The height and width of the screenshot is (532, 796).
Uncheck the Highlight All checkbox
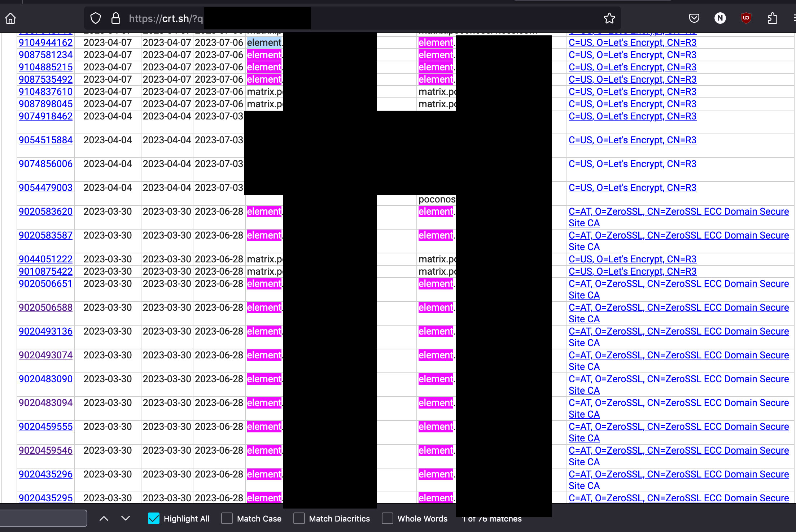pyautogui.click(x=154, y=518)
